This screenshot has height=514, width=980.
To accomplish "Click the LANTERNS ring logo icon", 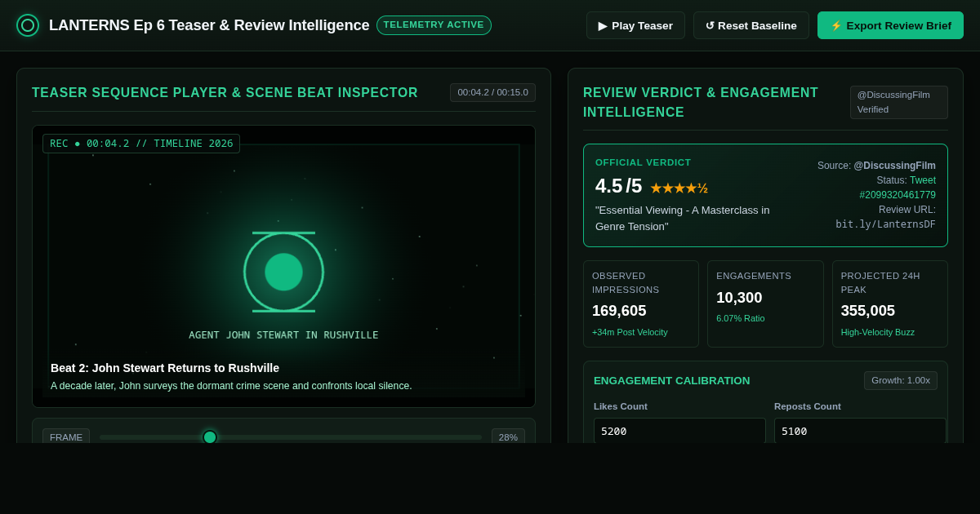I will (28, 25).
